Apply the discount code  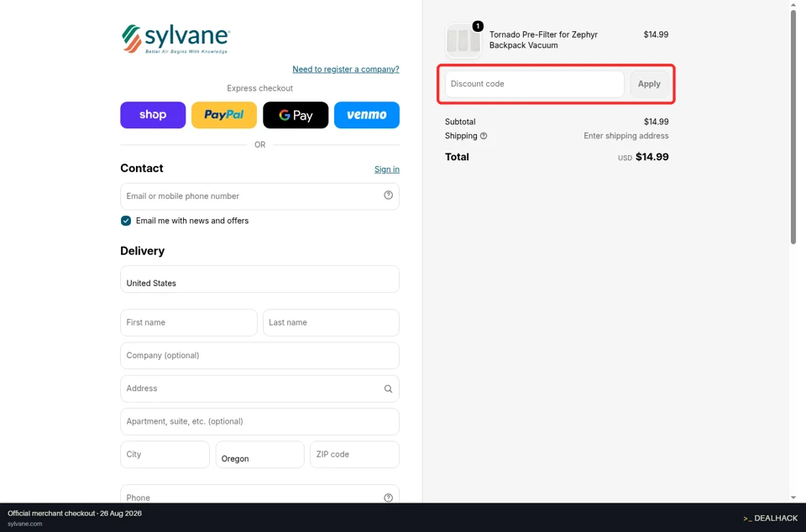coord(649,84)
